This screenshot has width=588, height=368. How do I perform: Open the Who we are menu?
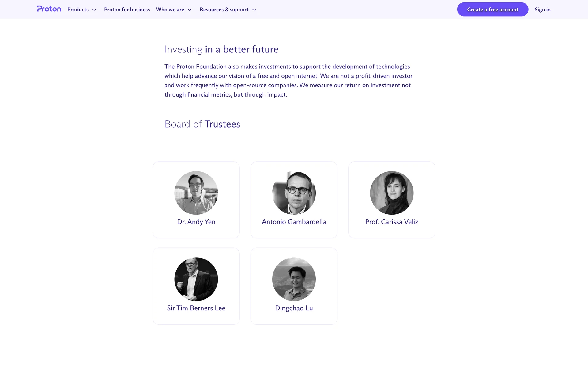coord(170,10)
